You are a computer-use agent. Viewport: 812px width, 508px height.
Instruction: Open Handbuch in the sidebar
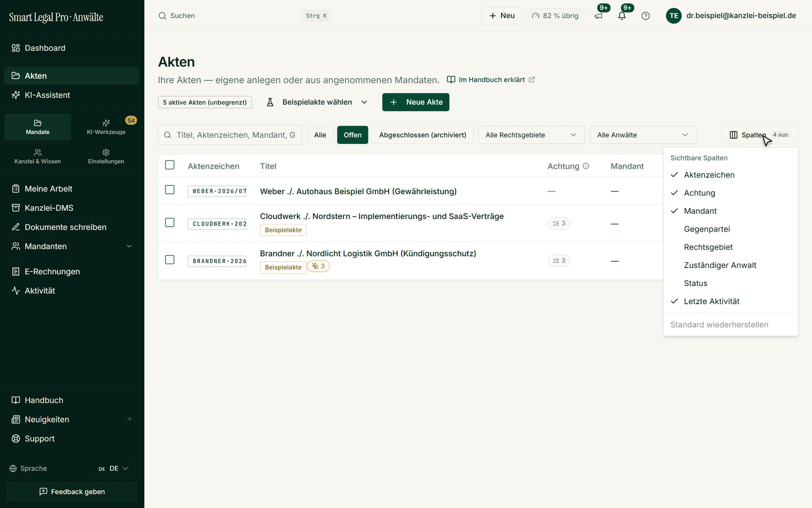pyautogui.click(x=72, y=400)
